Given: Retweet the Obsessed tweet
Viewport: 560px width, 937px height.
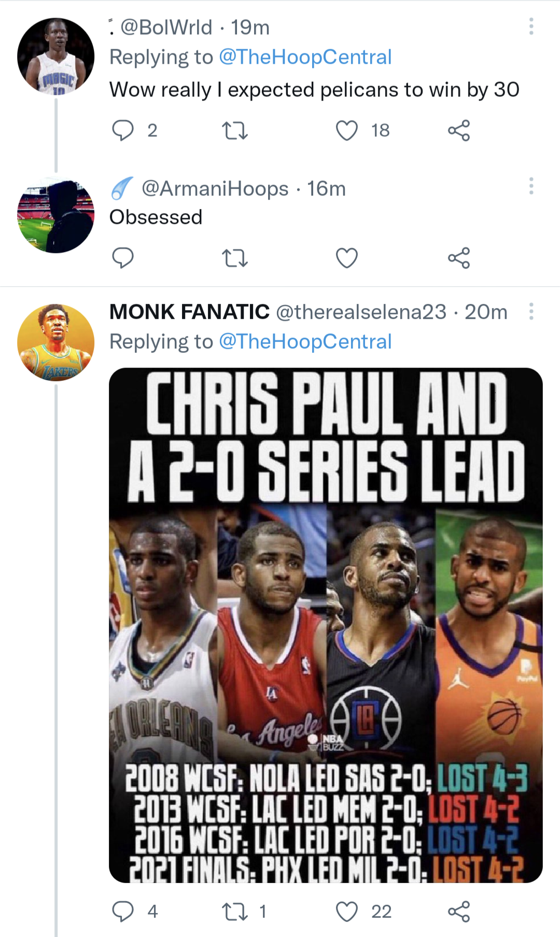Looking at the screenshot, I should coord(235,258).
